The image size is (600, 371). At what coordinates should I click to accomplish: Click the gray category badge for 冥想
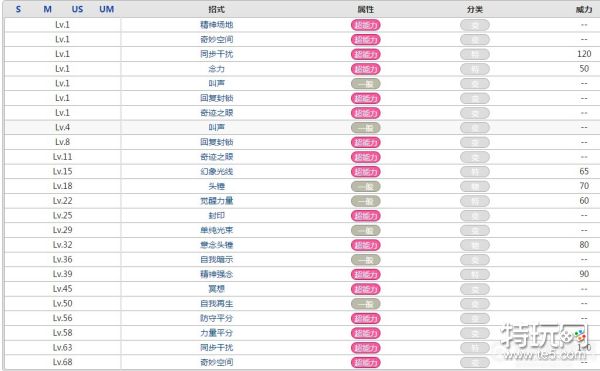pyautogui.click(x=475, y=289)
